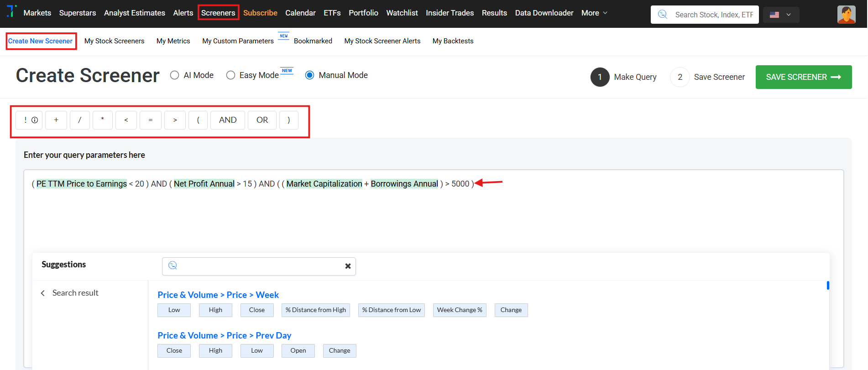Select step 1 Make Query
The image size is (868, 370).
click(624, 77)
